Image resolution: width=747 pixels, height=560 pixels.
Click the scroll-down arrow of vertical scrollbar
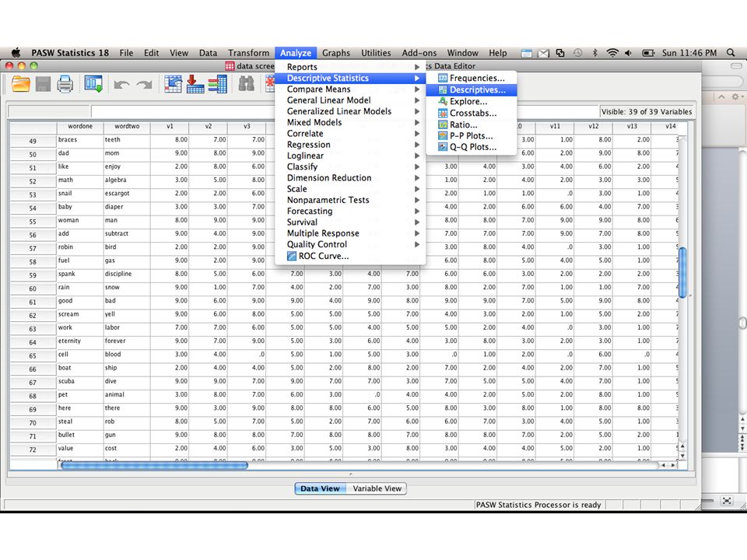pyautogui.click(x=682, y=456)
